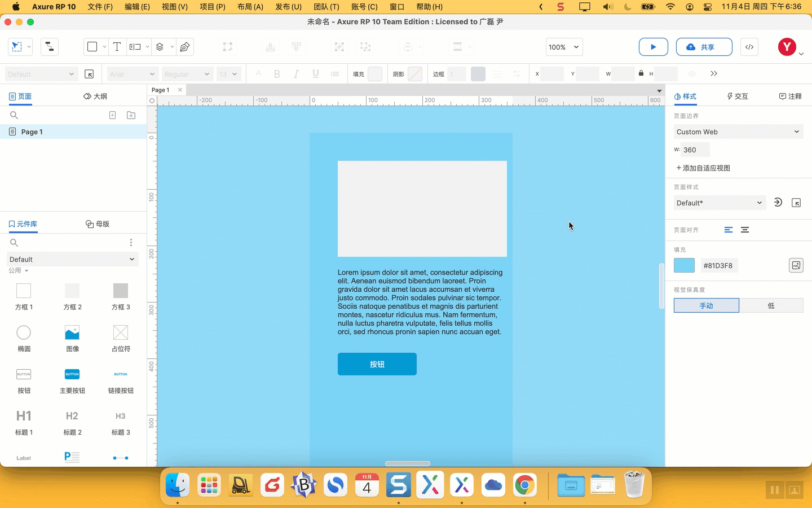Click the 方框 3 box widget
The image size is (812, 508).
pyautogui.click(x=121, y=297)
